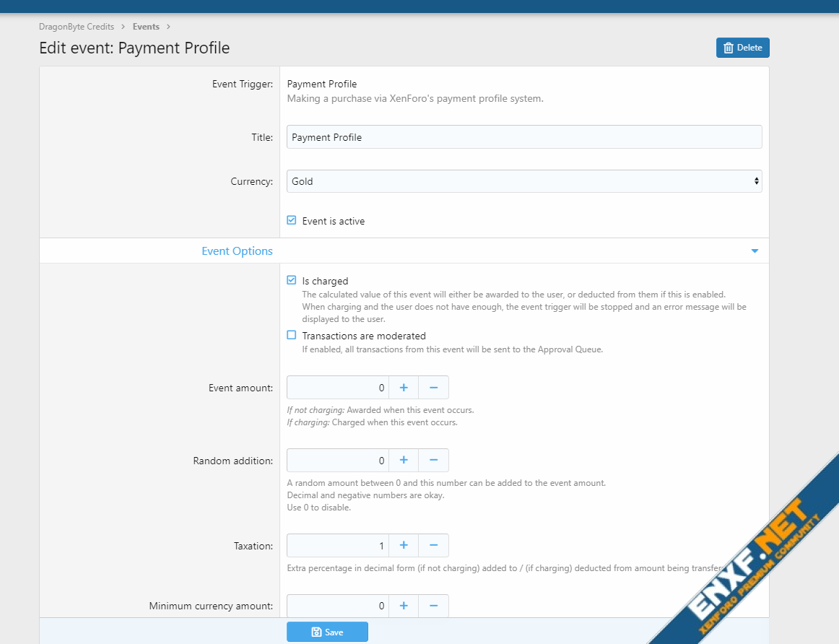This screenshot has height=644, width=839.
Task: Click minus icon for Random addition
Action: point(433,460)
